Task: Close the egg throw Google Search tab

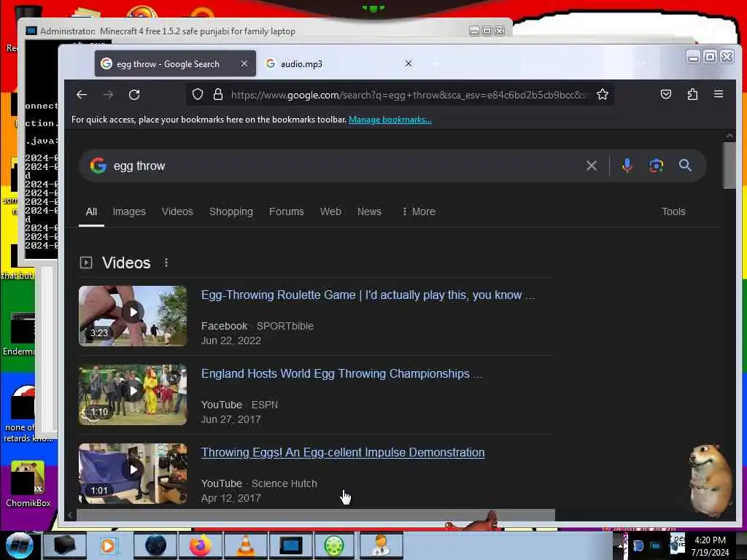Action: [x=244, y=63]
